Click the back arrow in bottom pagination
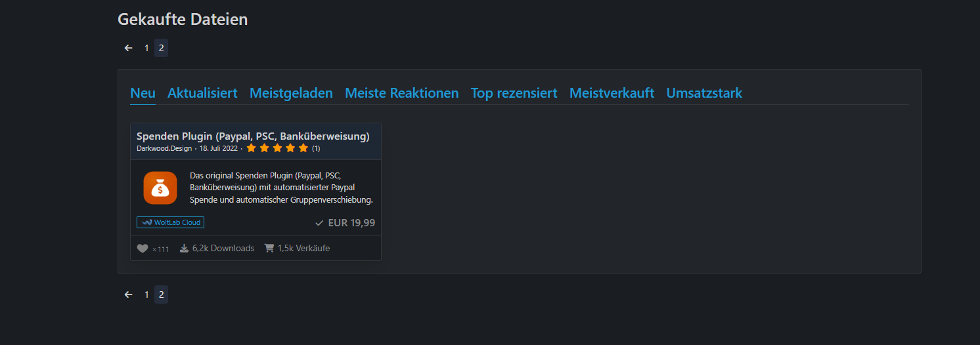The height and width of the screenshot is (345, 980). tap(129, 294)
